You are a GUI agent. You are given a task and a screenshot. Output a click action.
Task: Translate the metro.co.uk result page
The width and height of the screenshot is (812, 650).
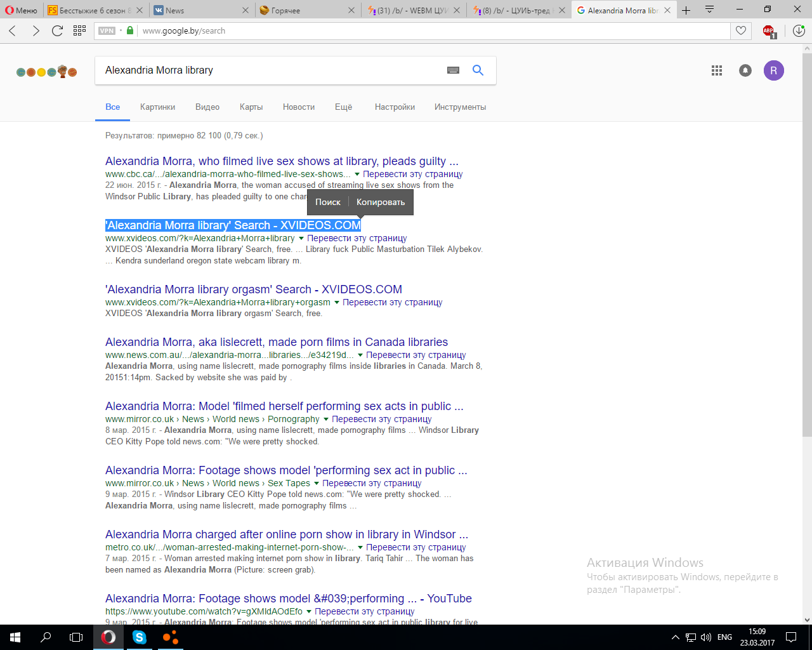point(416,547)
